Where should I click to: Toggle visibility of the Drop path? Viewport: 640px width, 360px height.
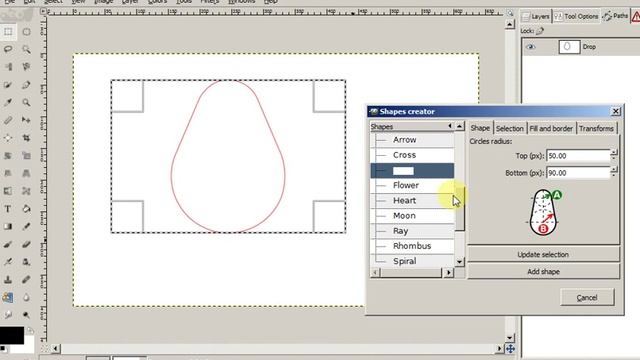tap(530, 47)
